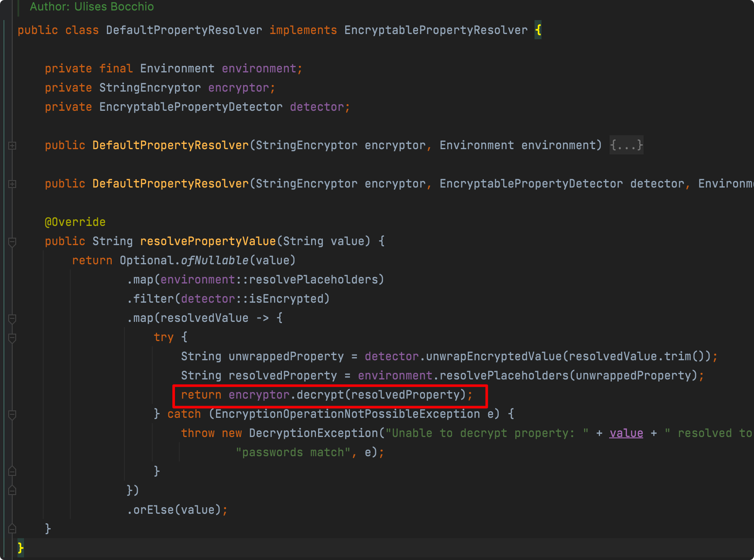Click the gutter fold icon beside the .orElse closing brace

pyautogui.click(x=12, y=471)
